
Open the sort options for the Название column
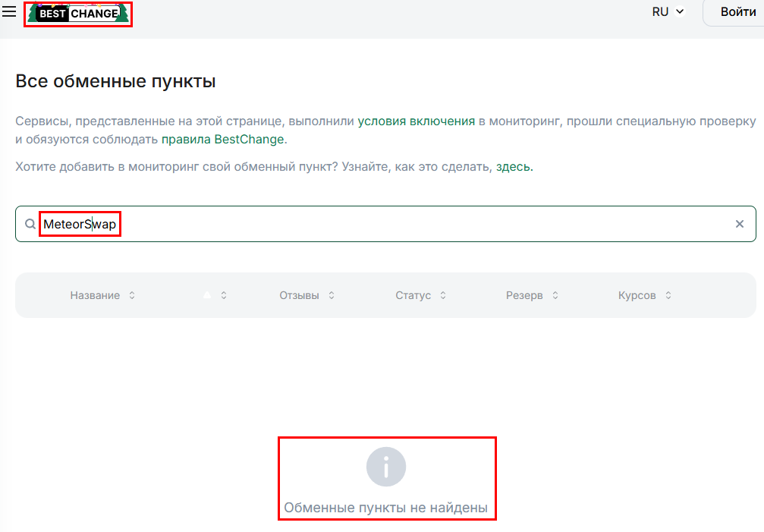pyautogui.click(x=131, y=295)
